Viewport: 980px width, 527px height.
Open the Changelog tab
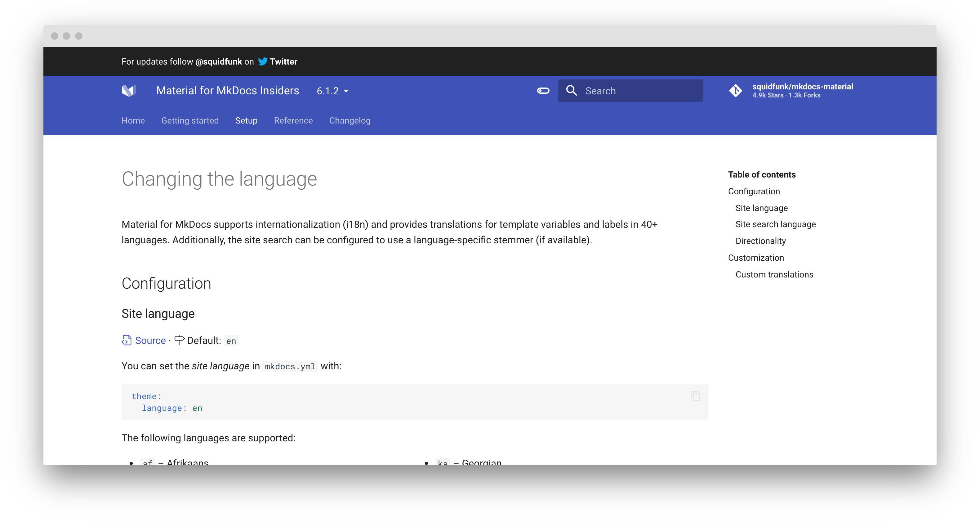pyautogui.click(x=350, y=121)
